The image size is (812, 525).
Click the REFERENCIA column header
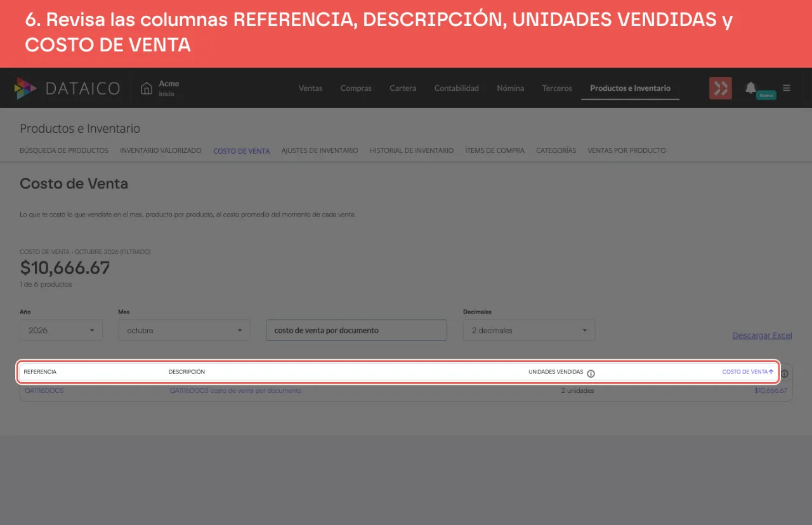click(40, 372)
